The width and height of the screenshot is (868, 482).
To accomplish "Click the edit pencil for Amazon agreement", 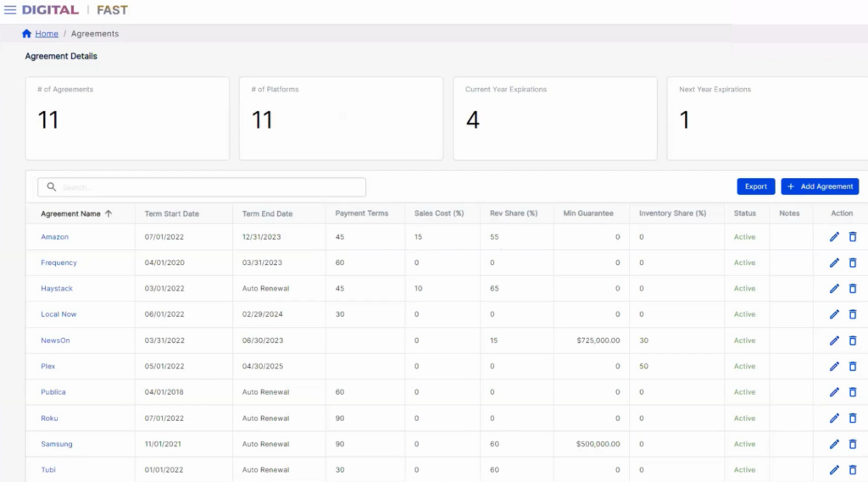I will coord(834,237).
